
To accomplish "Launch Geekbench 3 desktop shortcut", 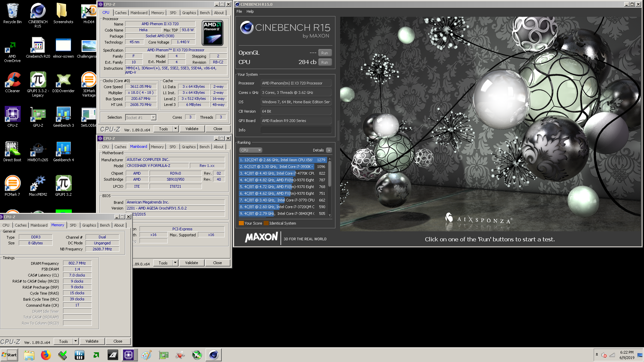I will [x=63, y=117].
